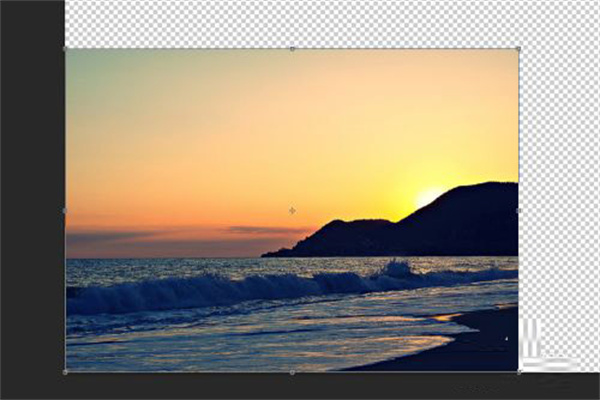Click the left-middle transform edge handle
Viewport: 600px width, 400px height.
(x=66, y=210)
